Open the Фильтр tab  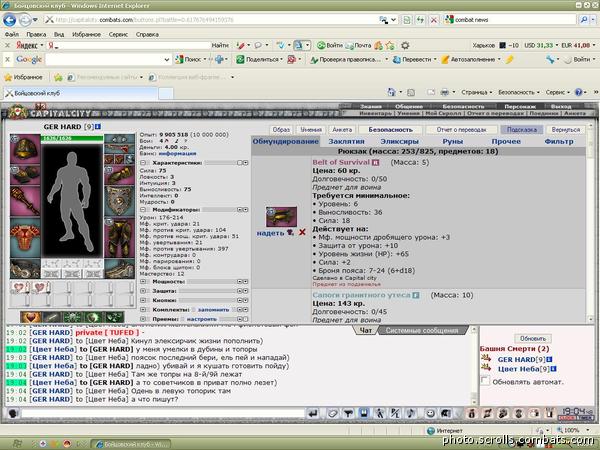click(559, 141)
